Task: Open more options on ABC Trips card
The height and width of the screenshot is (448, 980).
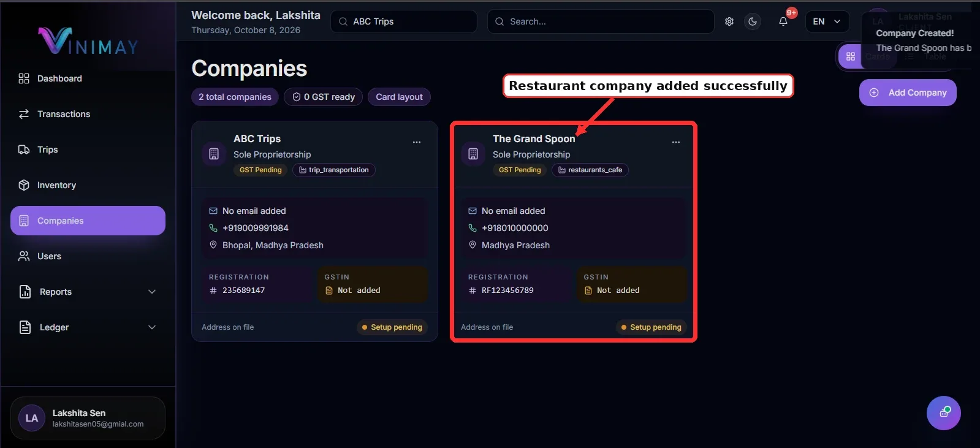Action: 417,142
